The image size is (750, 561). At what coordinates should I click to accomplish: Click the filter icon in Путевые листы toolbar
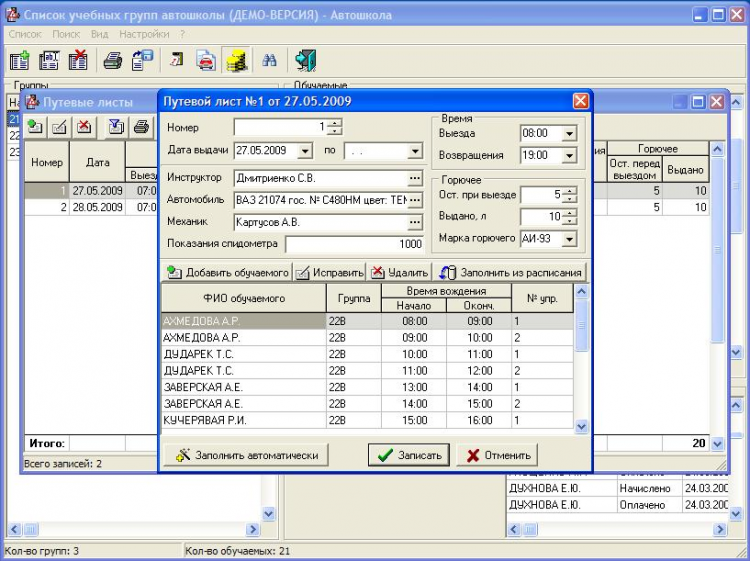click(115, 127)
